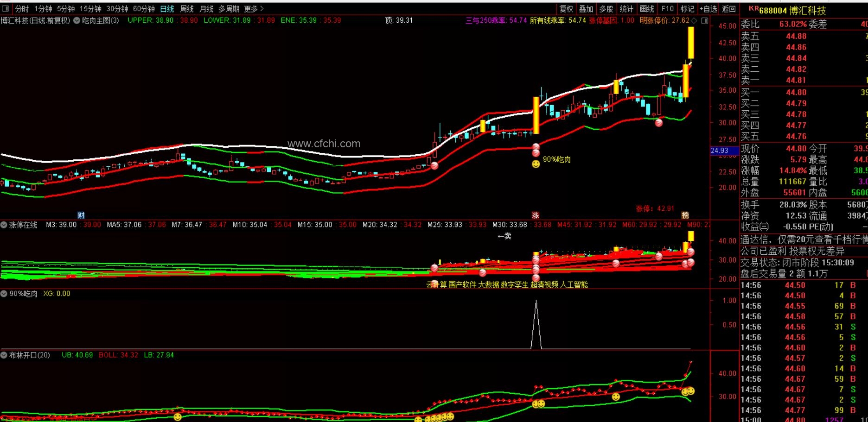The width and height of the screenshot is (868, 422).
Task: Click the MA5: 37.06 moving average value
Action: 124,225
